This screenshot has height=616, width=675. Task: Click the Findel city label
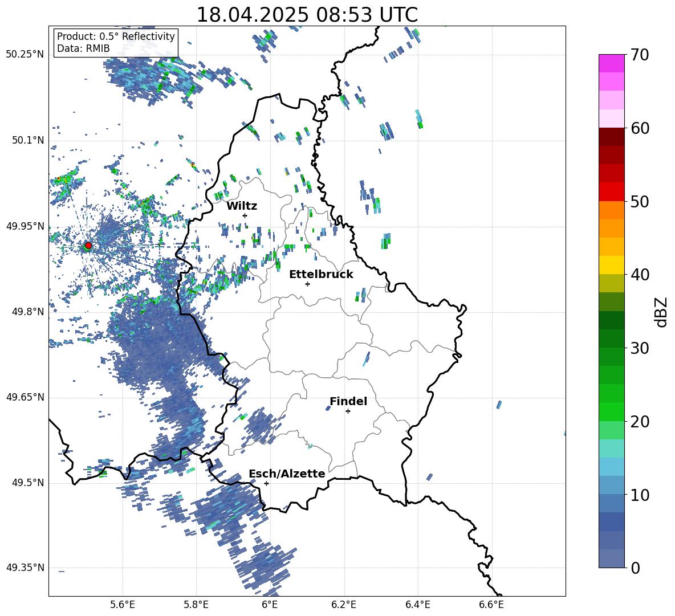(348, 401)
